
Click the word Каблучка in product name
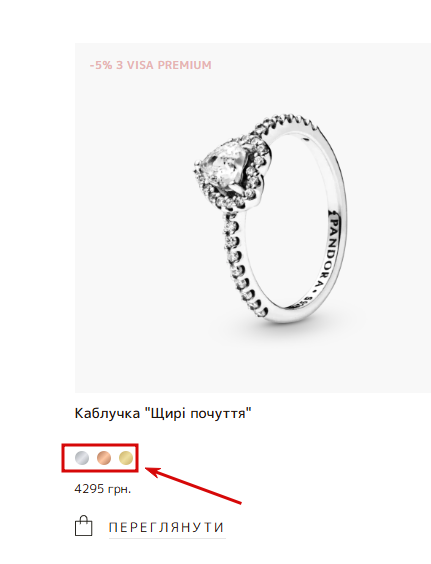click(x=107, y=413)
